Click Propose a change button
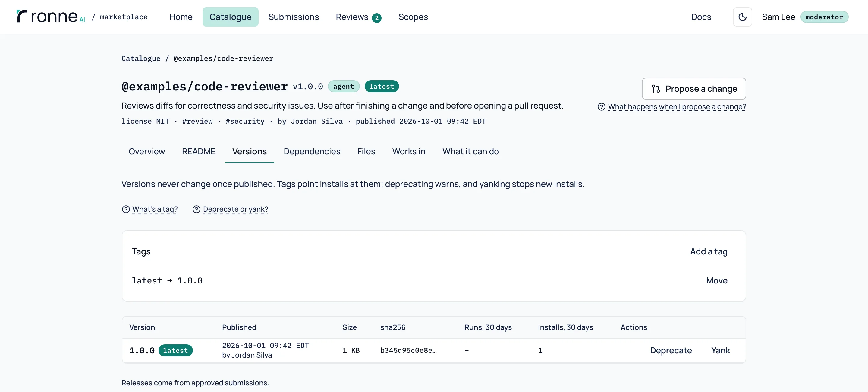The height and width of the screenshot is (392, 868). tap(694, 89)
